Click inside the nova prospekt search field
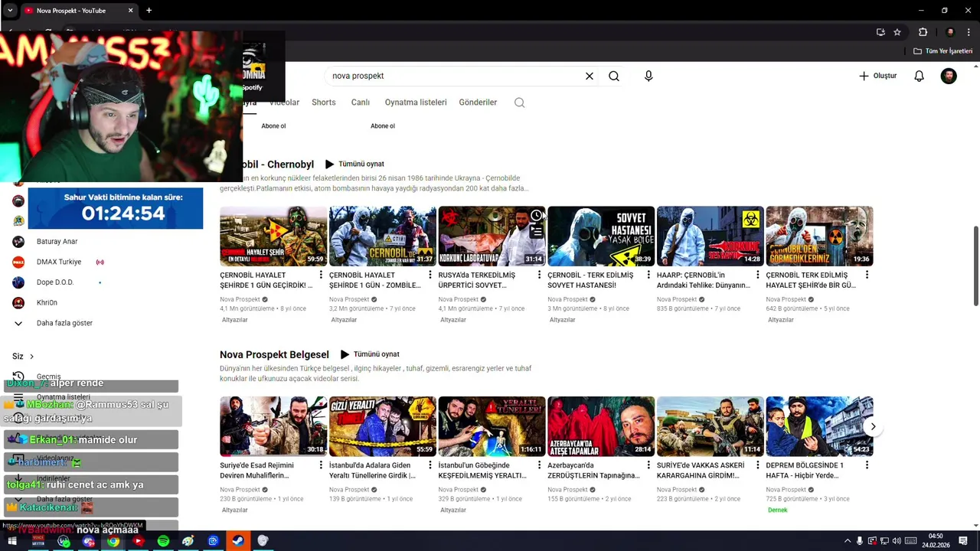This screenshot has width=980, height=551. 453,76
